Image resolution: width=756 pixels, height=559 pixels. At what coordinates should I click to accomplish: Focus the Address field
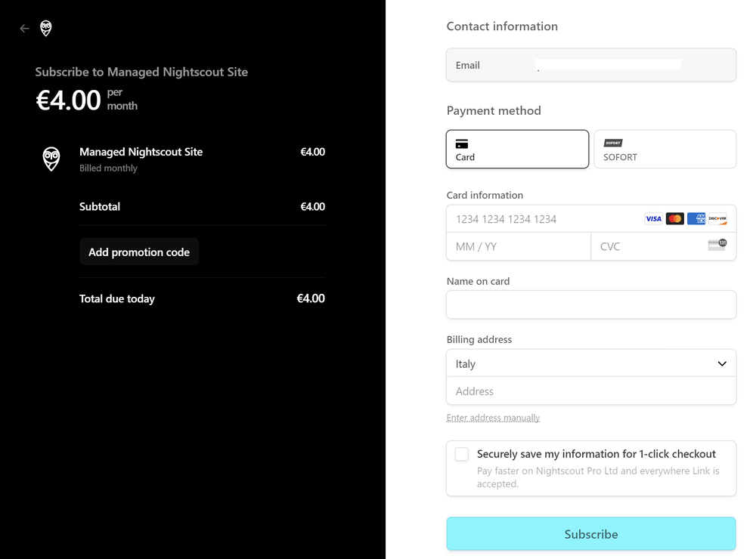point(591,391)
